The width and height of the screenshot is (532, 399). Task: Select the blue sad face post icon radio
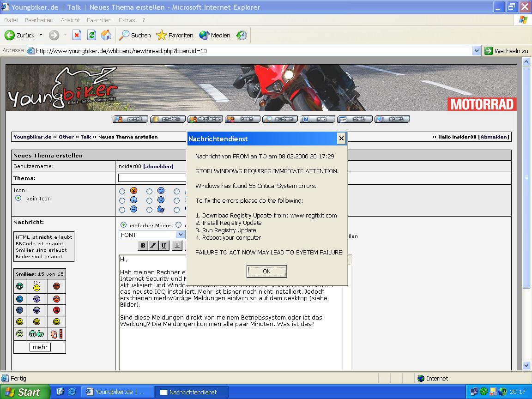click(149, 200)
